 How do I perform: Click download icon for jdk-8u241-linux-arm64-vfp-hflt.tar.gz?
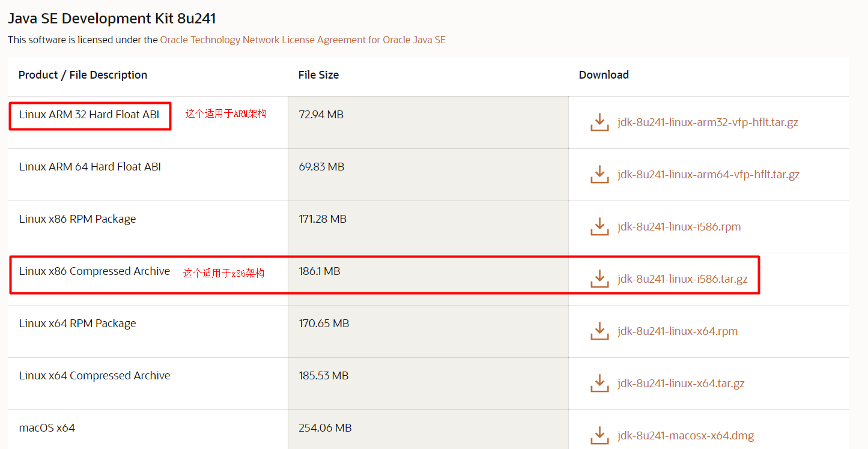599,175
